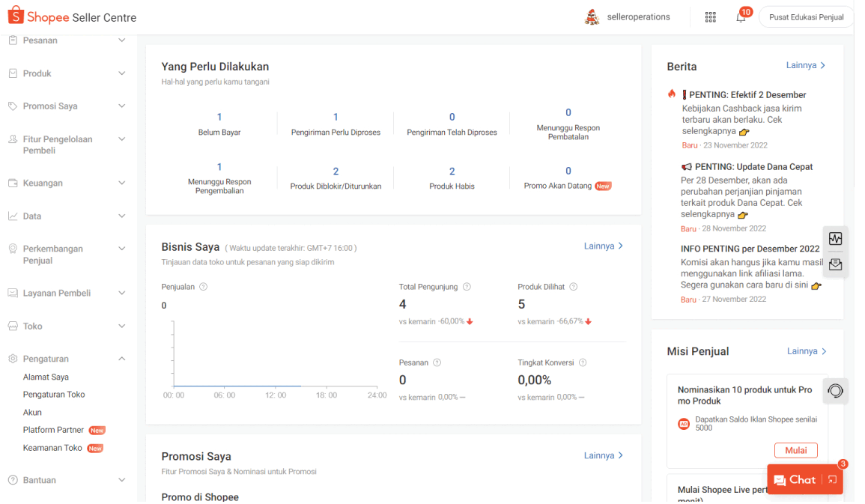This screenshot has width=865, height=504.
Task: Click the Mulai mission button
Action: click(x=795, y=450)
